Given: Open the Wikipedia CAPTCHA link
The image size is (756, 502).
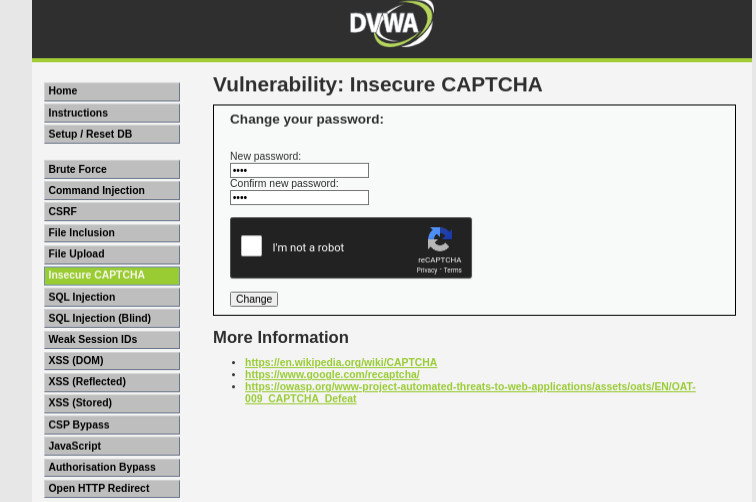Looking at the screenshot, I should click(x=341, y=362).
